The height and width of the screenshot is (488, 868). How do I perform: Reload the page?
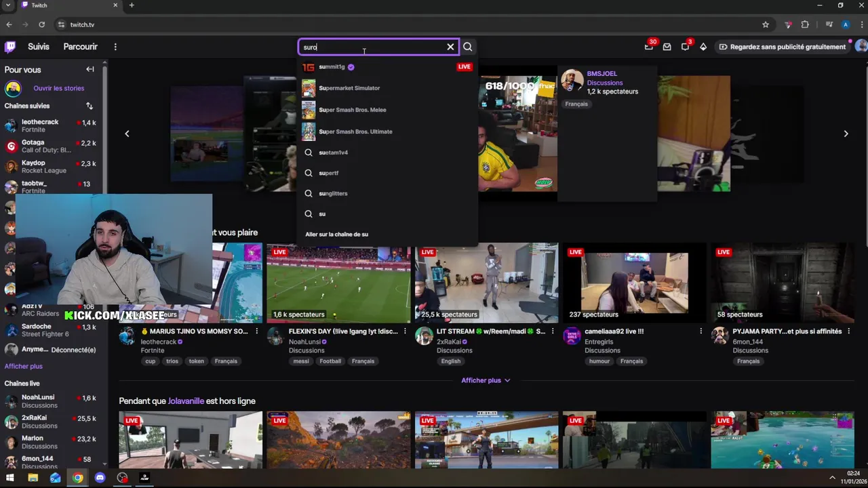point(41,24)
